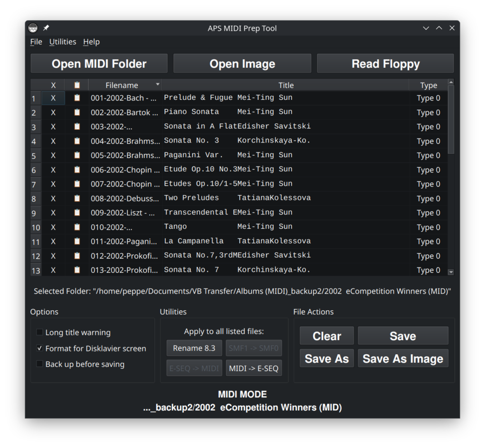Screen dimensions: 485x448
Task: Click Save As Image in File Actions
Action: [x=403, y=358]
